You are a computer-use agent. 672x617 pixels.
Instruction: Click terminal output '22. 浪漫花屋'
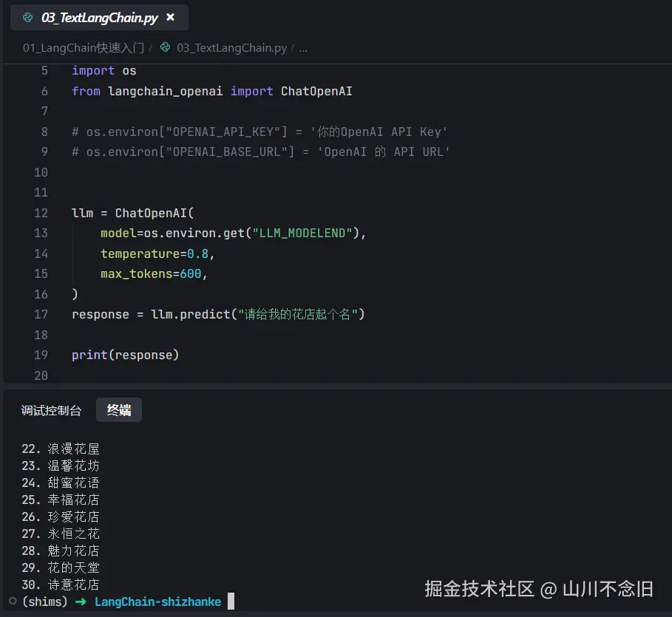tap(61, 449)
